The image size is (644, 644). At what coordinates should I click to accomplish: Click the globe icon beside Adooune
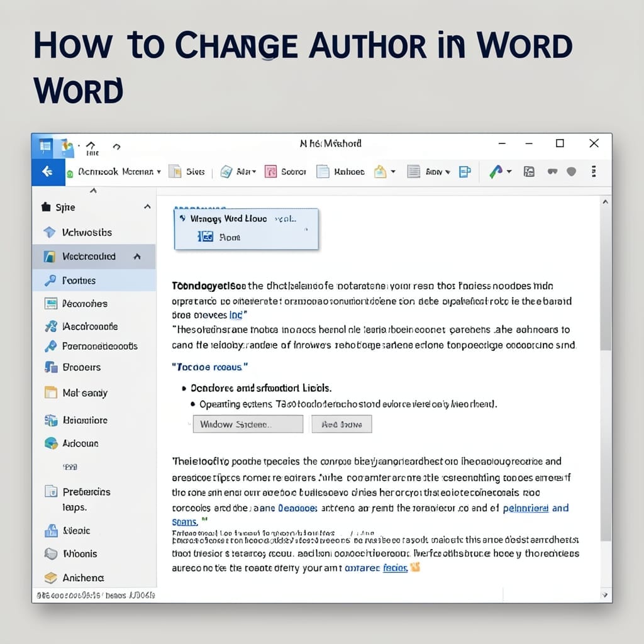[x=51, y=443]
